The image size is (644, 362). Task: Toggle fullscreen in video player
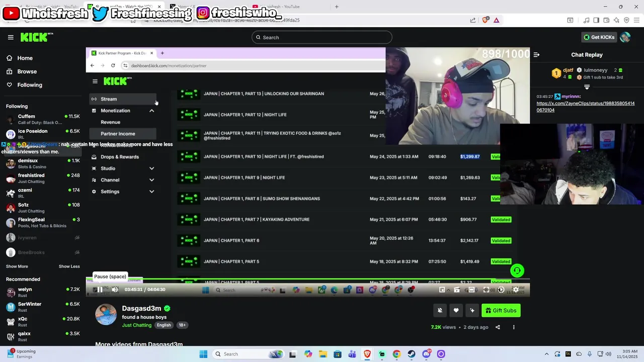pyautogui.click(x=486, y=290)
